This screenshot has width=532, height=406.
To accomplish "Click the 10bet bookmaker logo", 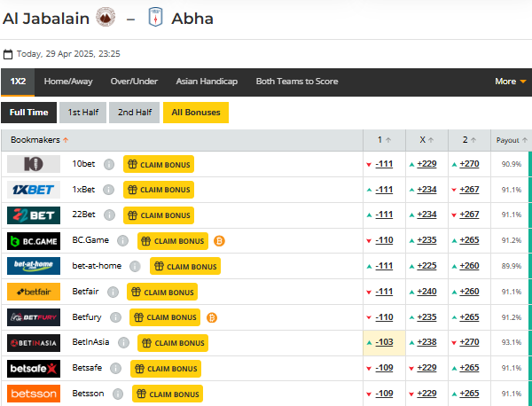I will pos(34,164).
